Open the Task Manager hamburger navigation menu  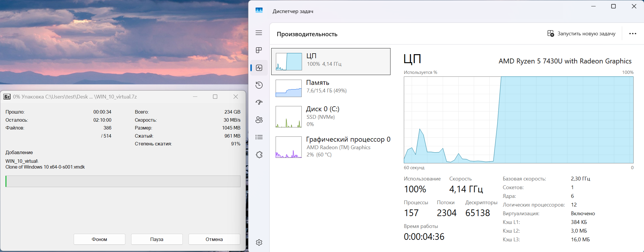259,33
